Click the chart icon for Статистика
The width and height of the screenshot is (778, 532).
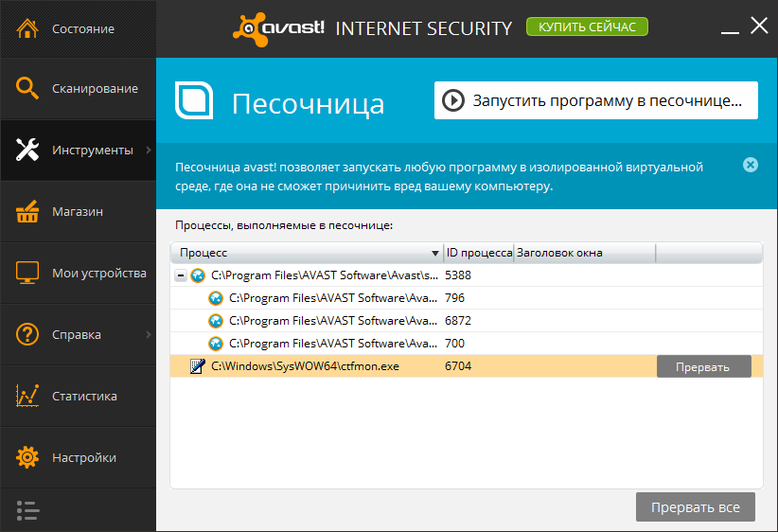27,396
